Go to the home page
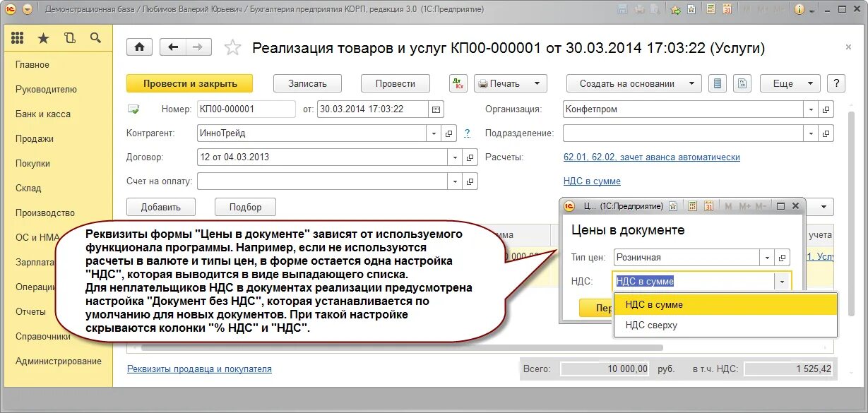868x413 pixels. coord(140,47)
